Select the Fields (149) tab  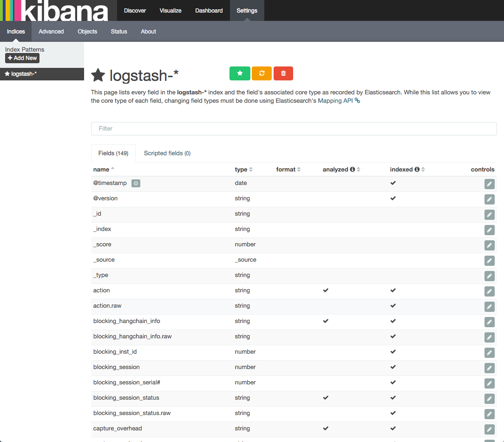(x=113, y=153)
